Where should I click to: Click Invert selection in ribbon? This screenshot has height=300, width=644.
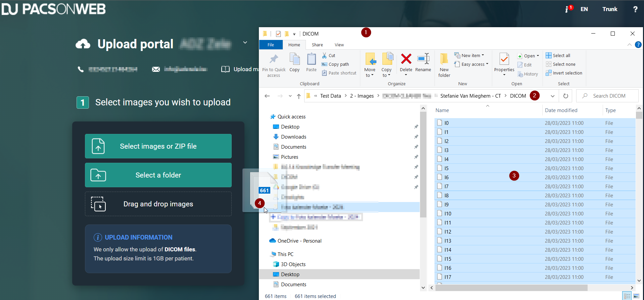(x=564, y=73)
